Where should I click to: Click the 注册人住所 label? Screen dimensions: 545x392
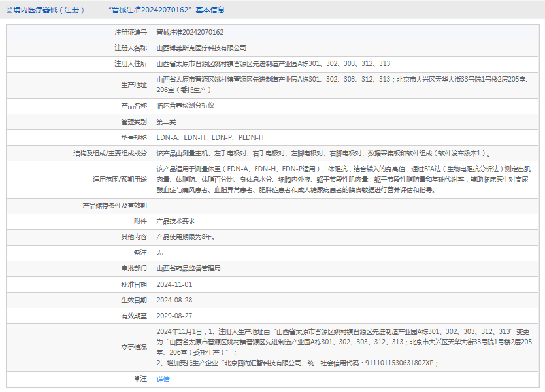tap(131, 63)
